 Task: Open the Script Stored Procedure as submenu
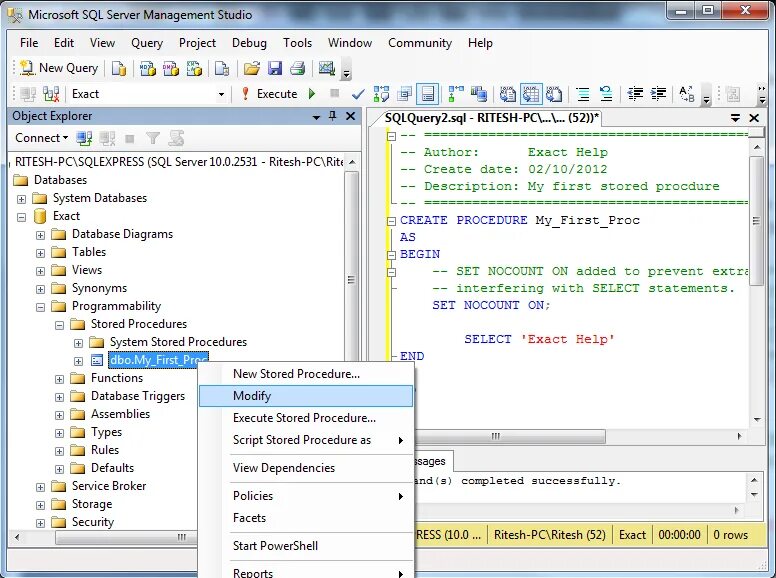(306, 440)
